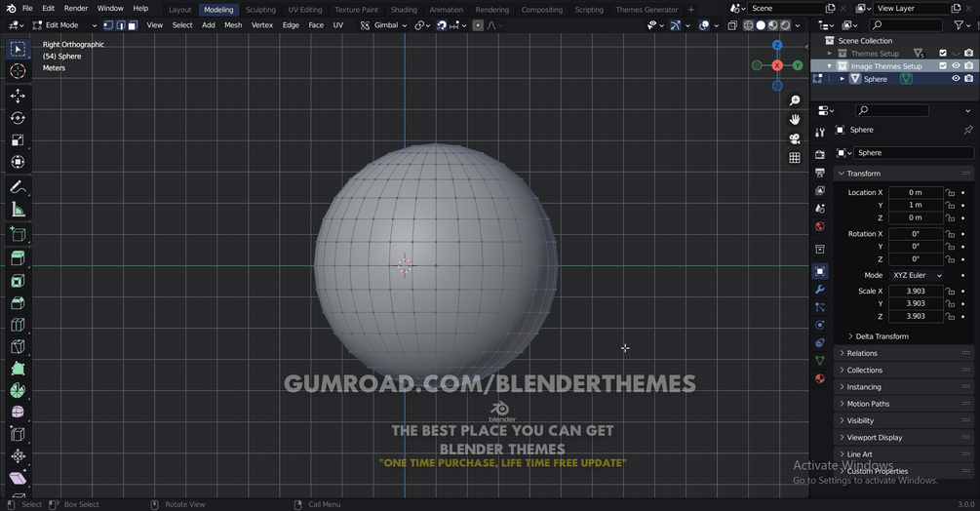980x511 pixels.
Task: Open the Modifiers wrench properties tab
Action: point(820,290)
